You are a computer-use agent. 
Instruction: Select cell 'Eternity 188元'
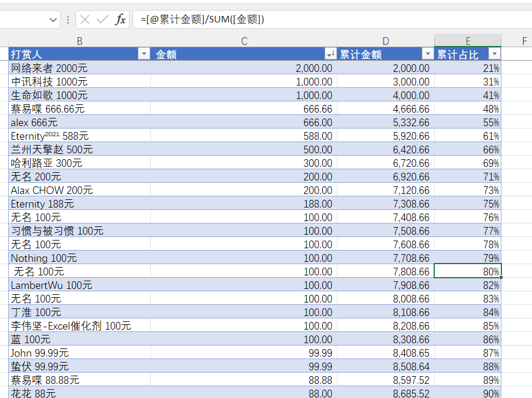tap(80, 204)
